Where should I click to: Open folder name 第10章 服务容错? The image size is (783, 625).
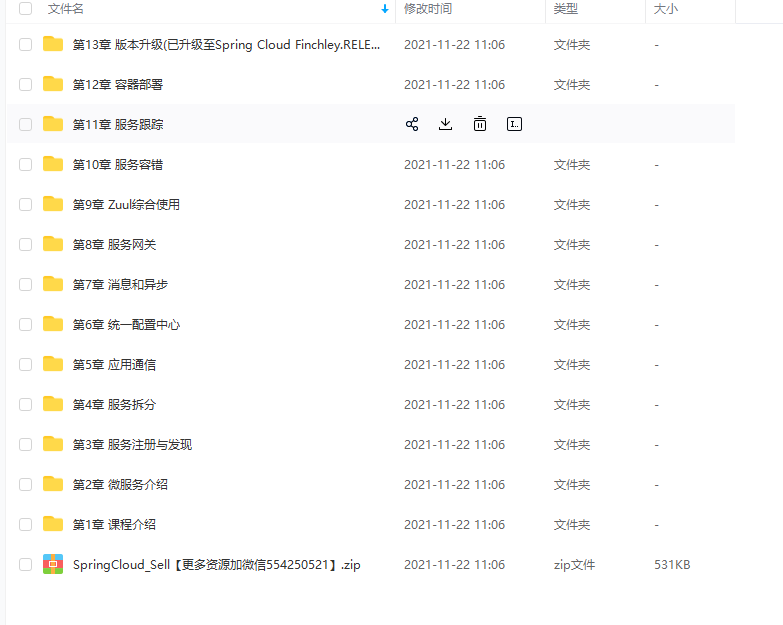(x=118, y=165)
